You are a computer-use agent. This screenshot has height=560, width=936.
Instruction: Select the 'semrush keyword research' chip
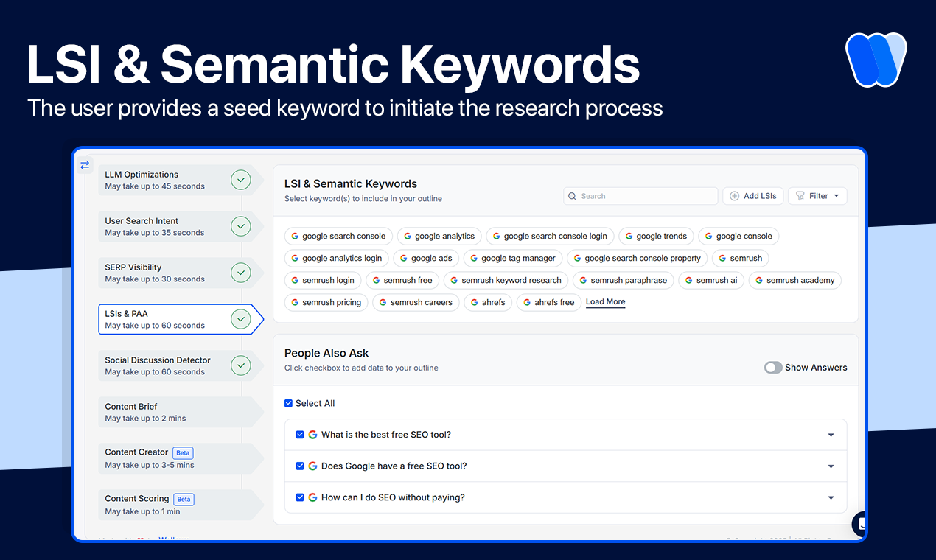[x=506, y=281]
